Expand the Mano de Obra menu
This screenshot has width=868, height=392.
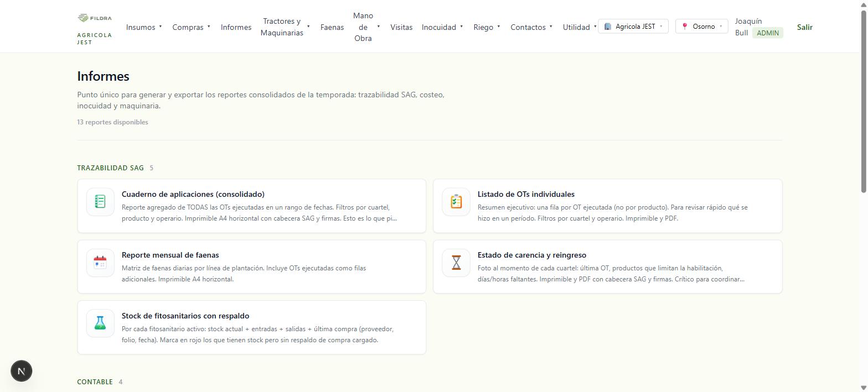click(366, 27)
